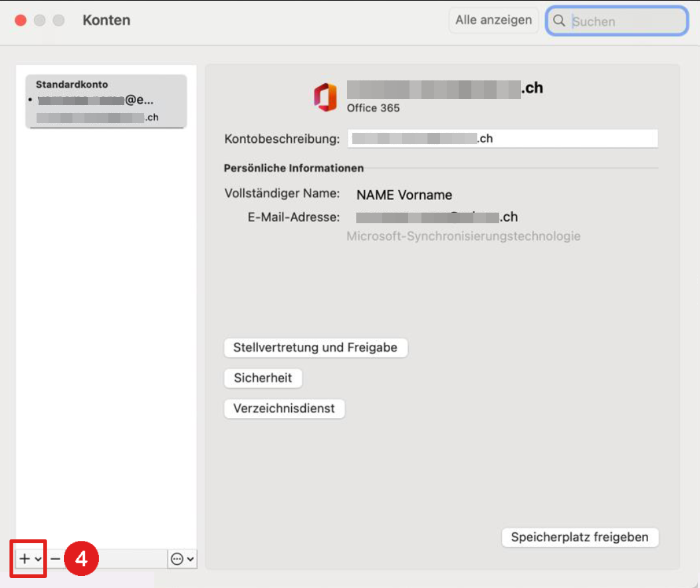Click the minus icon to remove account
700x588 pixels.
click(x=55, y=559)
